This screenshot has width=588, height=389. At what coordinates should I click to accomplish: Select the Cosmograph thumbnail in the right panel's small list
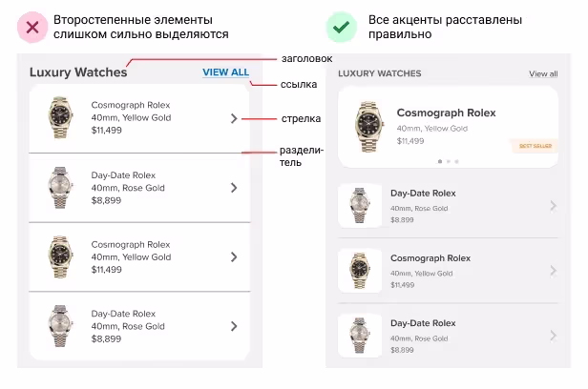click(360, 271)
